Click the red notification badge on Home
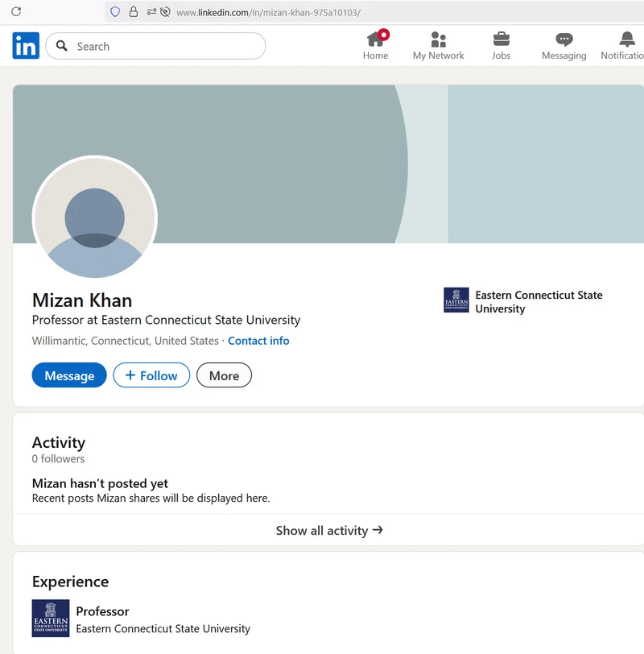 point(383,35)
